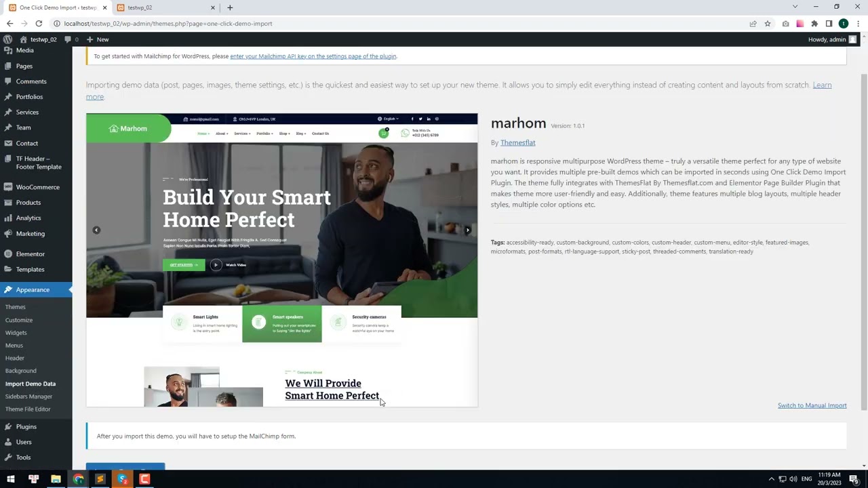Viewport: 868px width, 488px height.
Task: Click the marhom demo preview thumbnail
Action: coord(282,260)
